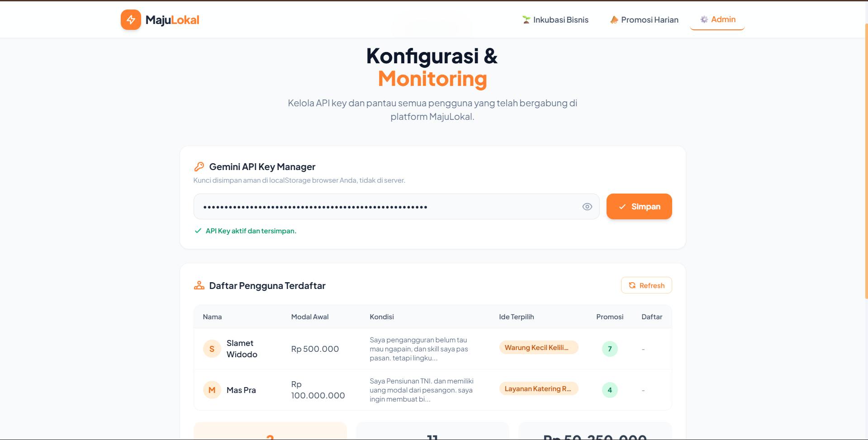This screenshot has height=440, width=868.
Task: Refresh the registered users list
Action: coord(646,285)
